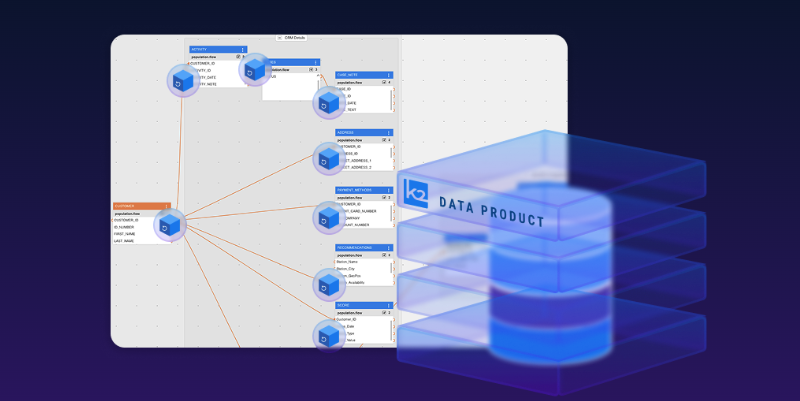Toggle the ADDRESS population.flow checkbox
800x401 pixels.
[384, 140]
